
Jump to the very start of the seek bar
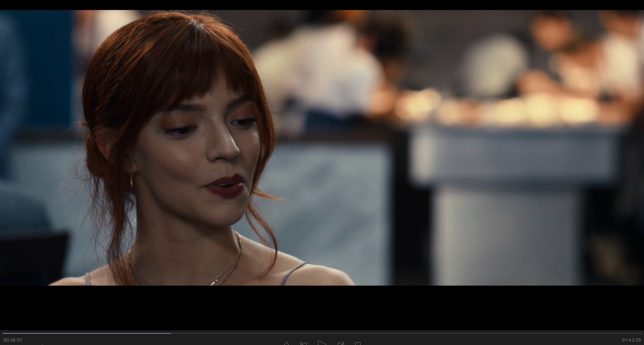(x=3, y=333)
